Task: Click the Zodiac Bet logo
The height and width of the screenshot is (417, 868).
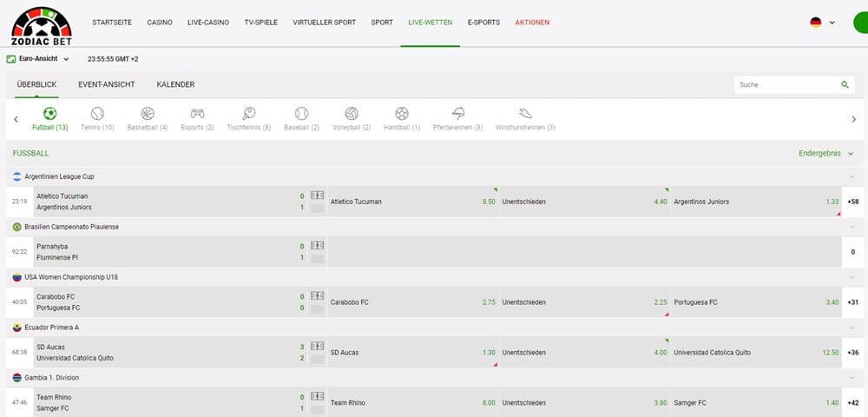Action: pyautogui.click(x=42, y=26)
